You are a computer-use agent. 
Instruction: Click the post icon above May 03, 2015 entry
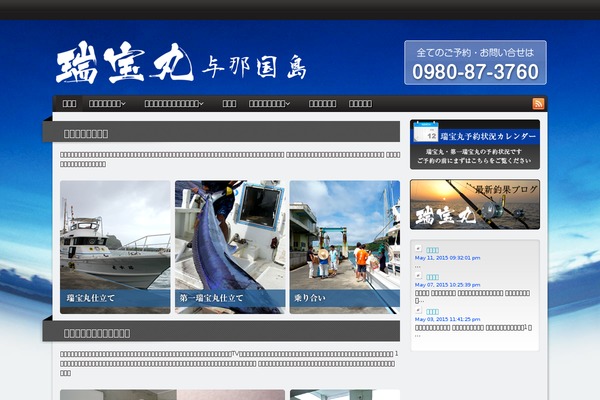[x=418, y=310]
